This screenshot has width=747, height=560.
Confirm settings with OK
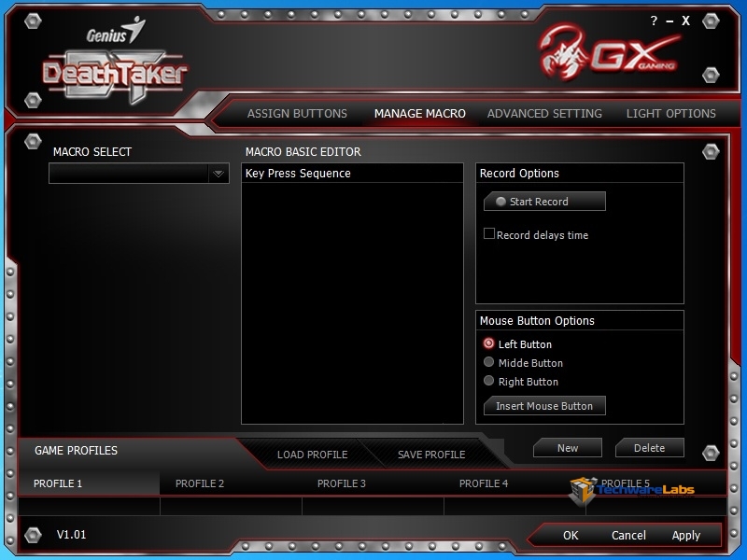pyautogui.click(x=571, y=535)
